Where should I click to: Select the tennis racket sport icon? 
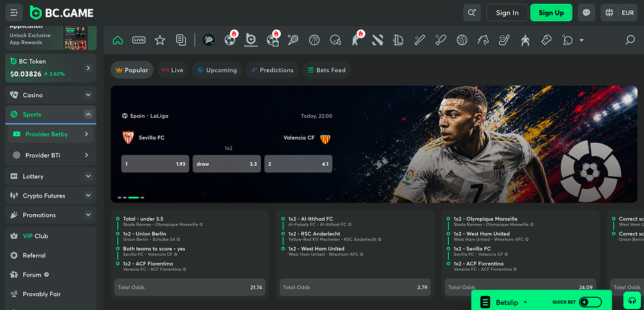tap(293, 40)
